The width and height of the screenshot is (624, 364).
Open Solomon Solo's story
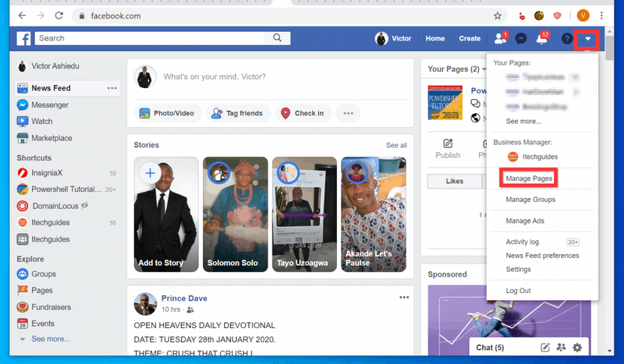tap(236, 214)
